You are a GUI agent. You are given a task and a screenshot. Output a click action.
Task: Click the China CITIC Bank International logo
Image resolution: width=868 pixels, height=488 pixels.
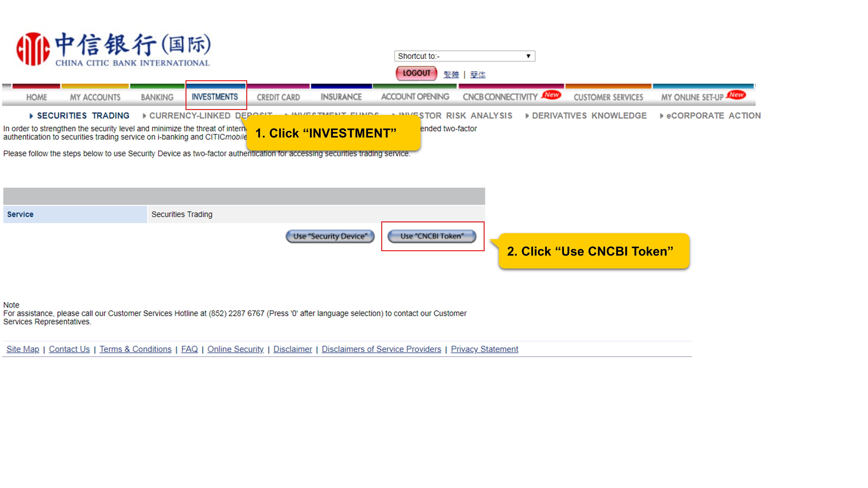(x=114, y=49)
